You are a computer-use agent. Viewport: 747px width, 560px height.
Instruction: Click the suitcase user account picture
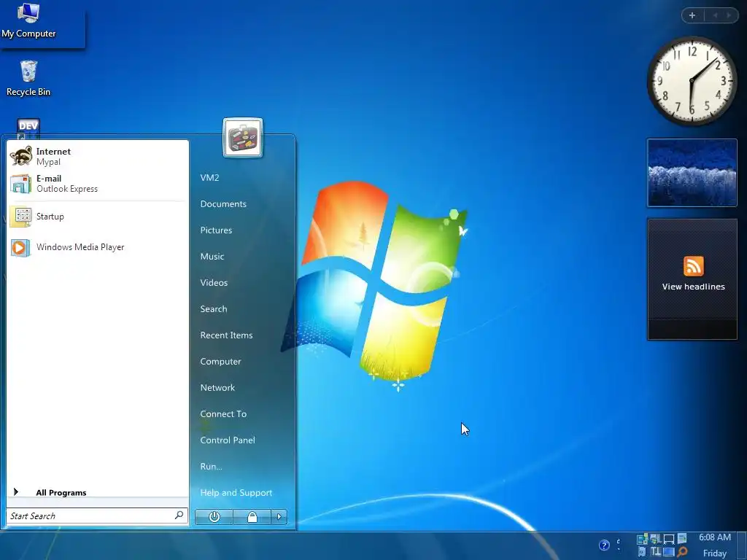pos(242,137)
